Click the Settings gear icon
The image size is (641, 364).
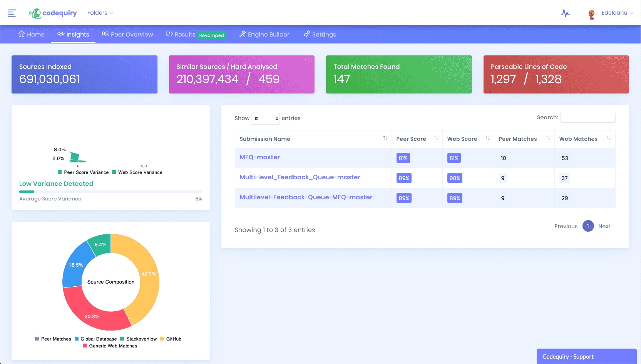click(306, 34)
